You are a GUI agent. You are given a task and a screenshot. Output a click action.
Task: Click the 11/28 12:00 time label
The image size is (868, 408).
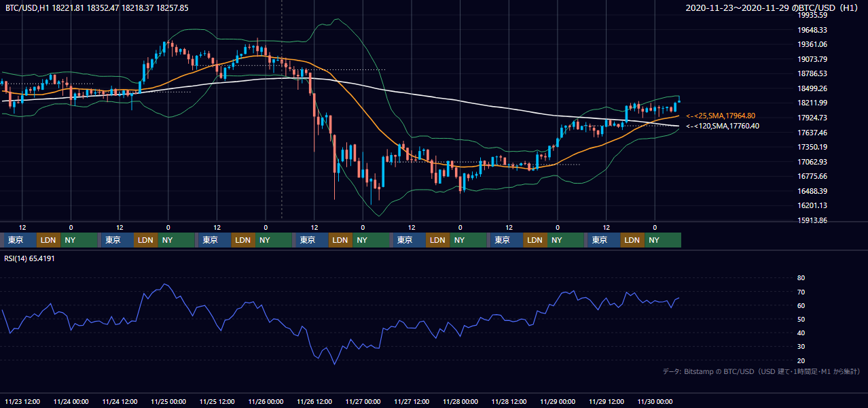point(509,401)
